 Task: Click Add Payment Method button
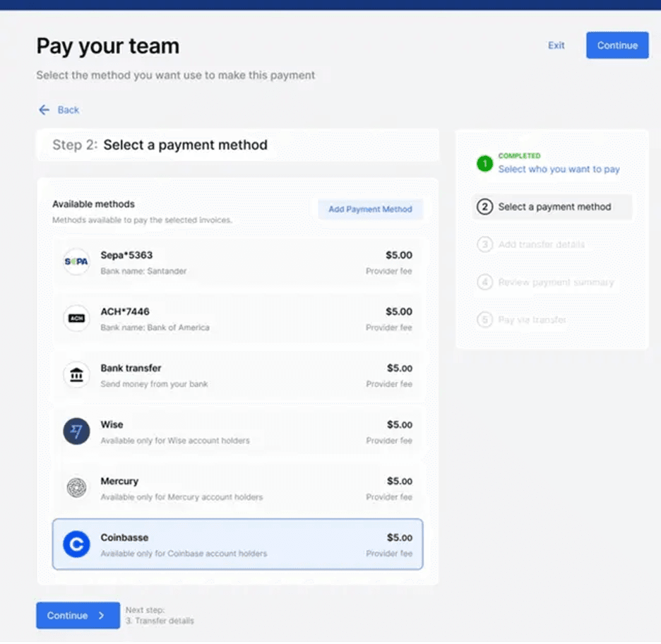370,210
